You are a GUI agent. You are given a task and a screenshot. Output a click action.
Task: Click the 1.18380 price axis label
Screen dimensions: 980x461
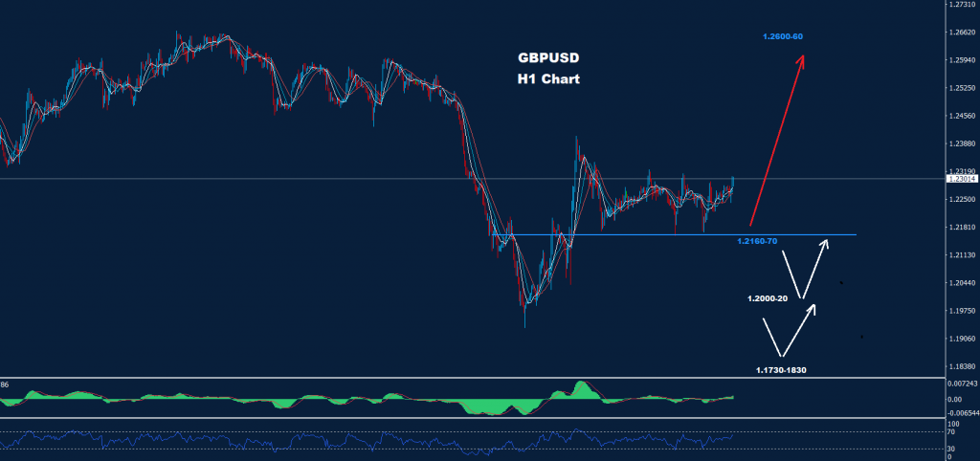point(960,366)
